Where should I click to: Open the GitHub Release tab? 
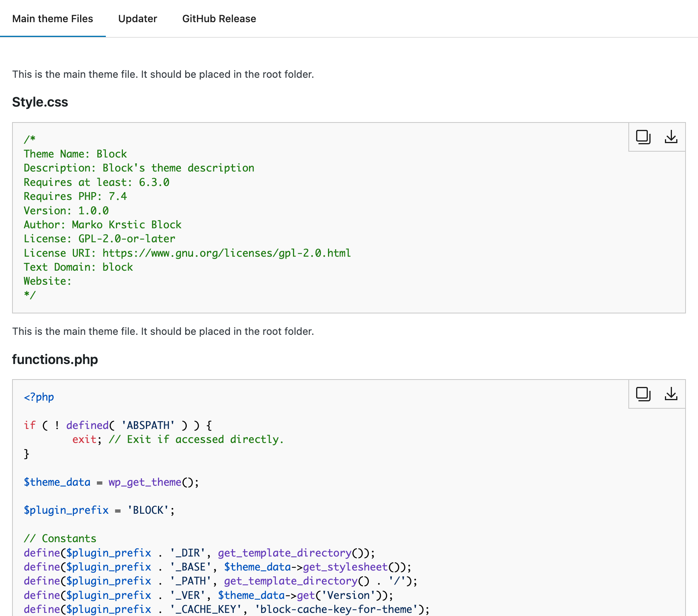(x=219, y=19)
